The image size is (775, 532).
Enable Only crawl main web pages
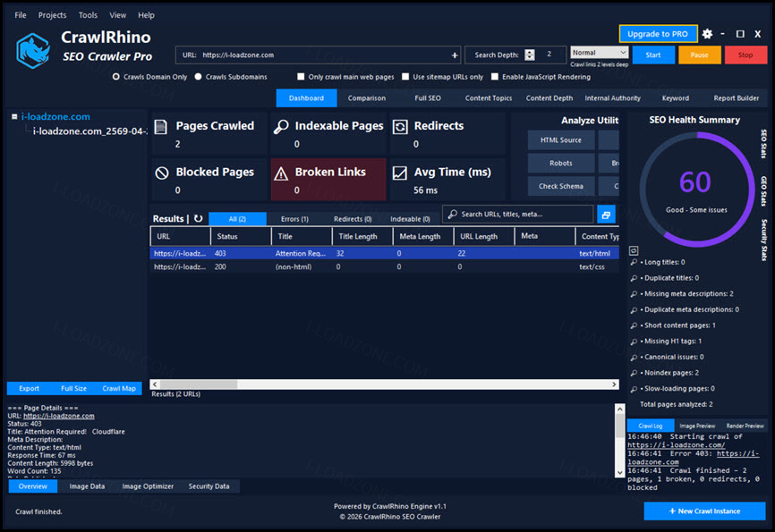tap(301, 77)
